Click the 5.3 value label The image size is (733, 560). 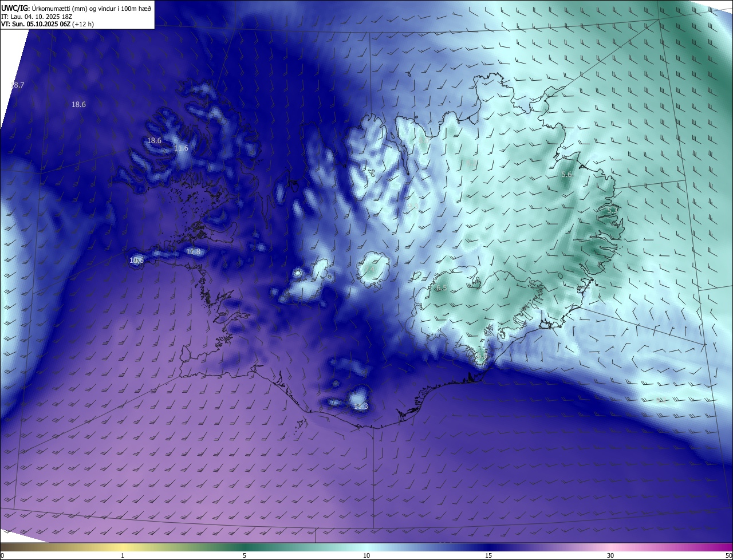click(x=612, y=211)
